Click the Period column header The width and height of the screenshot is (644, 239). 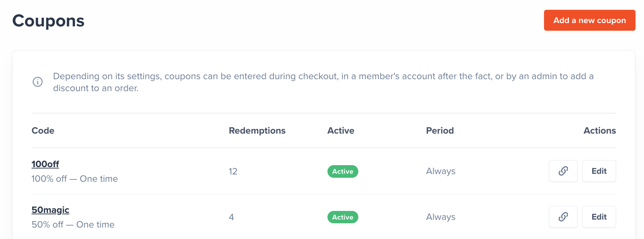pos(440,131)
